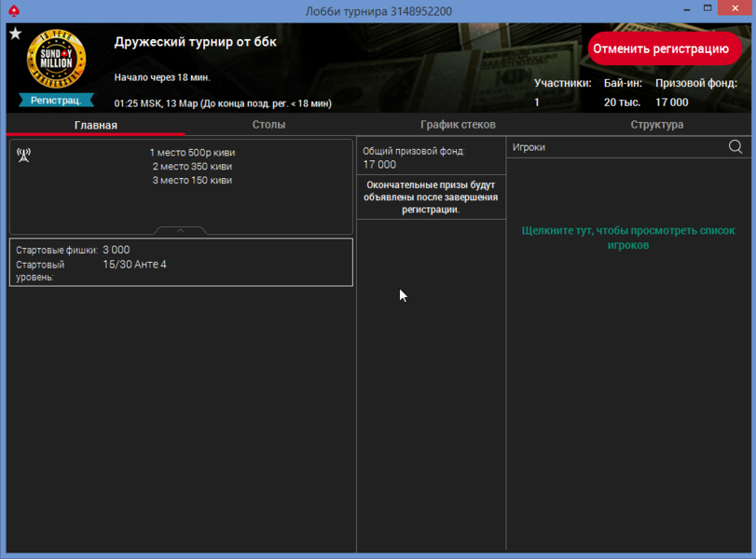Click the Регистрац. status ribbon
This screenshot has height=559, width=756.
coord(56,100)
